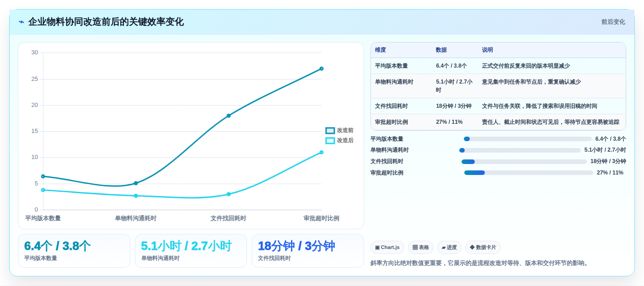Click the 18分钟 / 3分钟 data card
644x286 pixels.
point(308,251)
